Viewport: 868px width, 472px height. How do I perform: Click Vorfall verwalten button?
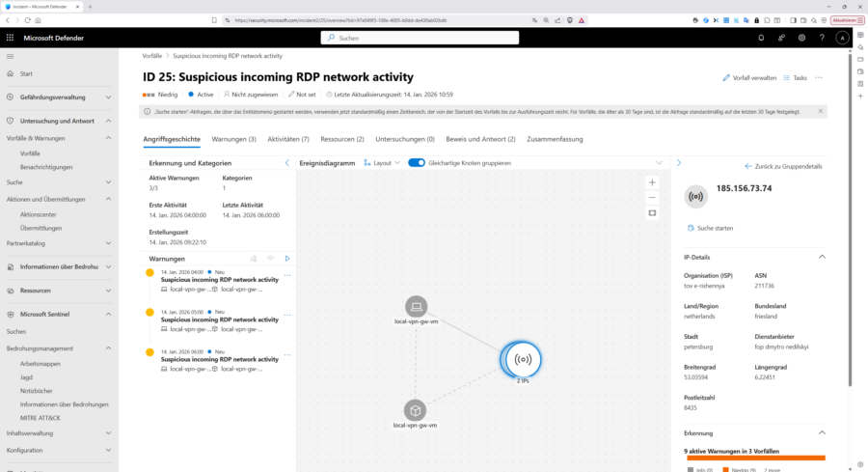[749, 77]
